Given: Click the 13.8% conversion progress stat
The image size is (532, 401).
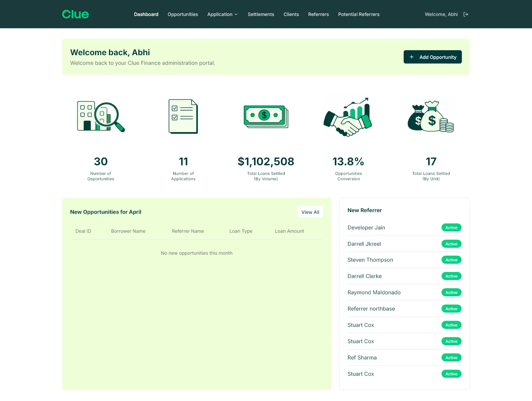Looking at the screenshot, I should tap(348, 162).
